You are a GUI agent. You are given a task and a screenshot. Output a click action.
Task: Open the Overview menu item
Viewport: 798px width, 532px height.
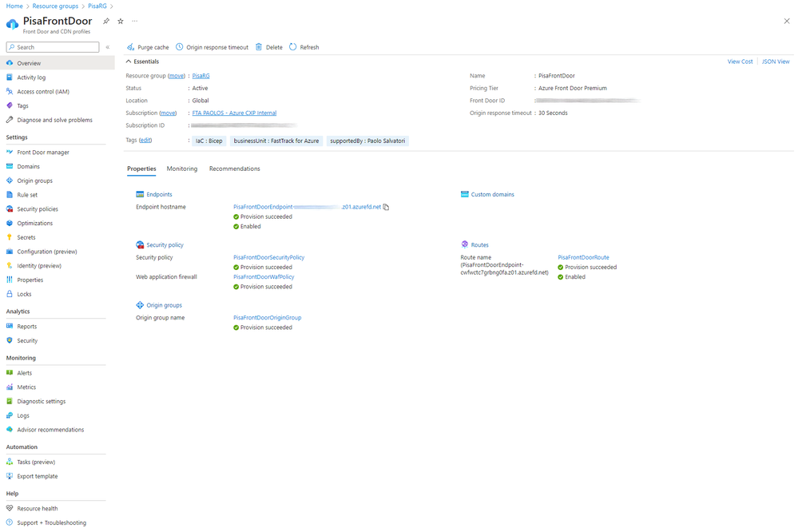57,63
